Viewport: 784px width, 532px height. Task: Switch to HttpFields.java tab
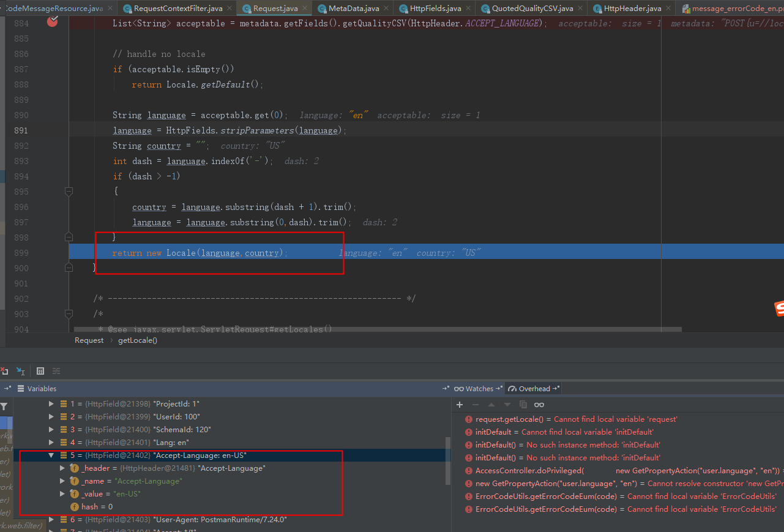click(x=436, y=9)
